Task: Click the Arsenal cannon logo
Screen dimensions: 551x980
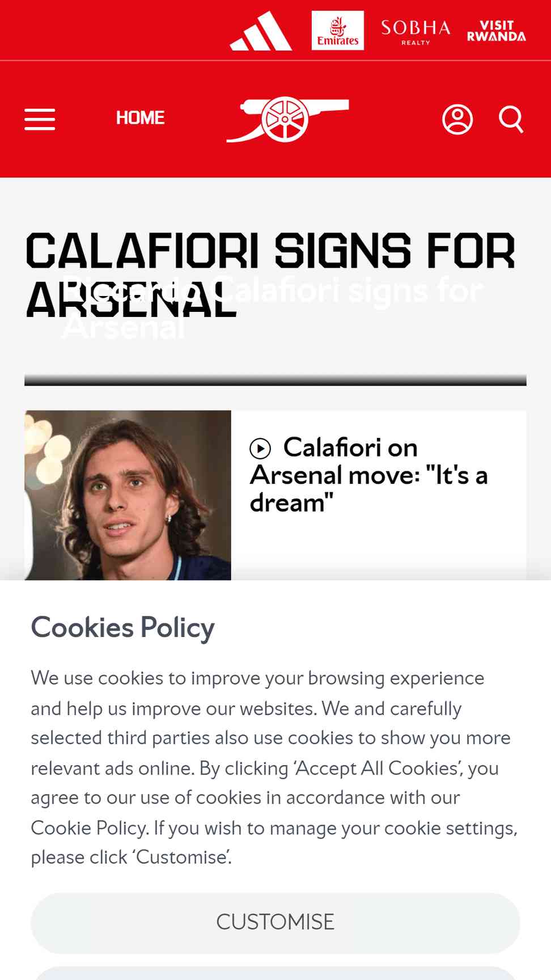Action: pyautogui.click(x=288, y=119)
